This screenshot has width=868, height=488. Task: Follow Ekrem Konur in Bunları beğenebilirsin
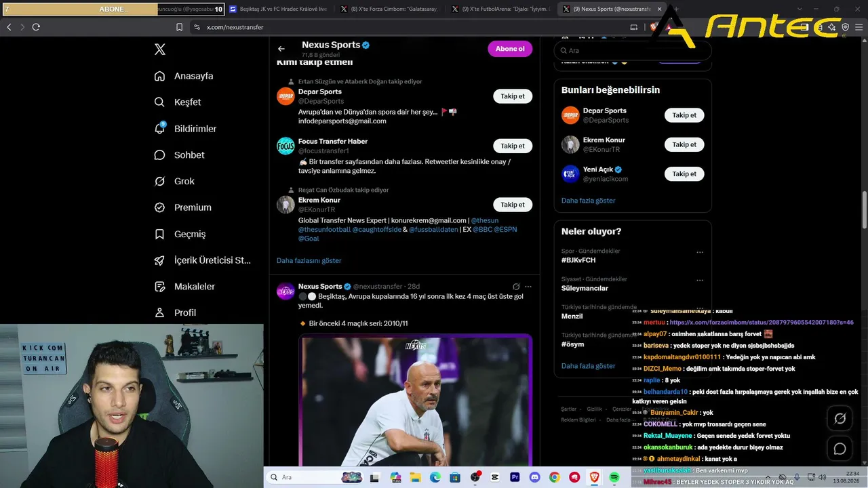click(684, 144)
